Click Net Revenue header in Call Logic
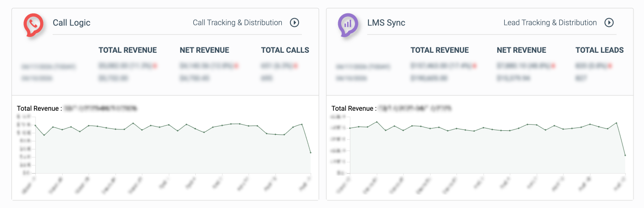The image size is (644, 208). click(204, 50)
